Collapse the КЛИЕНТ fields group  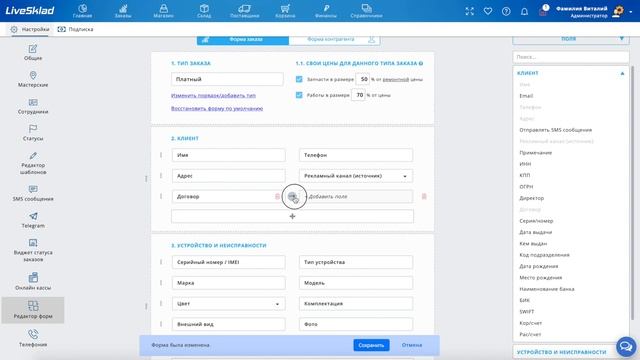click(622, 73)
